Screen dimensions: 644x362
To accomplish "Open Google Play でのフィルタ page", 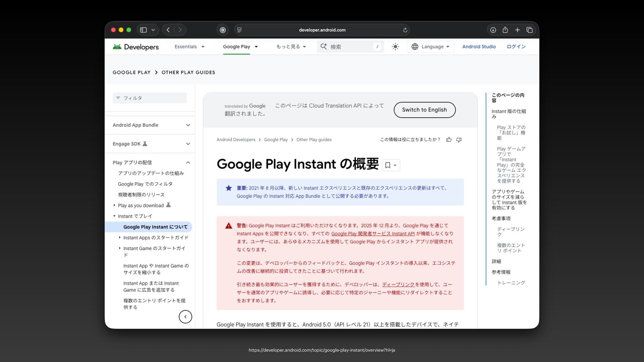I will (x=145, y=184).
